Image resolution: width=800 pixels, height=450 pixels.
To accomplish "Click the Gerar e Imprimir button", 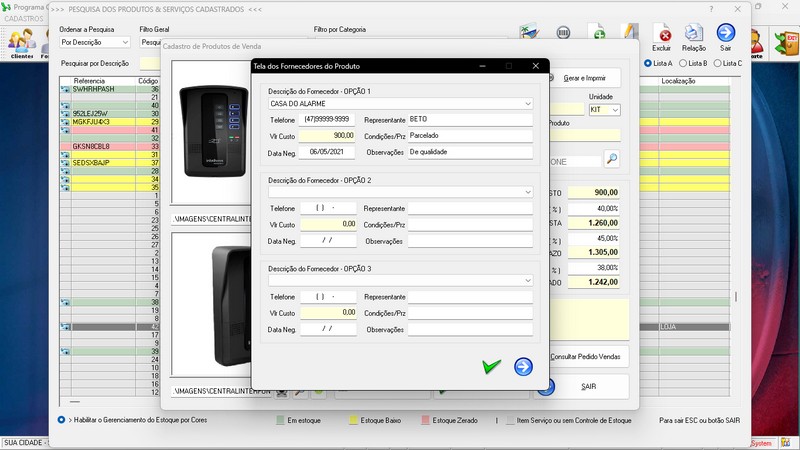I will pyautogui.click(x=584, y=78).
